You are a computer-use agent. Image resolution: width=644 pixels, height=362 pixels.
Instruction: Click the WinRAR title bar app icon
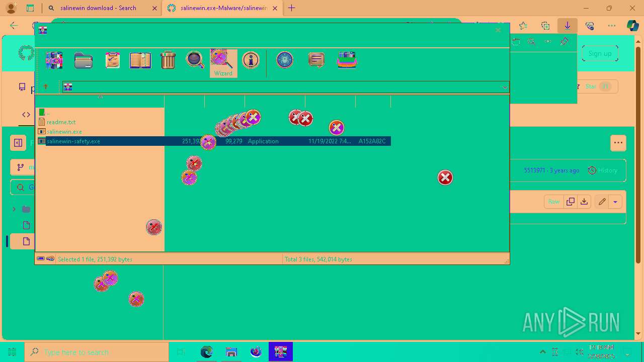coord(43,30)
